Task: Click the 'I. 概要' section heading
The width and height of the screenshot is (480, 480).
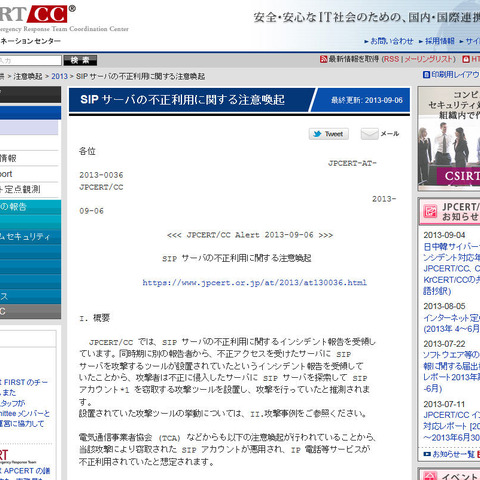Action: (x=94, y=318)
